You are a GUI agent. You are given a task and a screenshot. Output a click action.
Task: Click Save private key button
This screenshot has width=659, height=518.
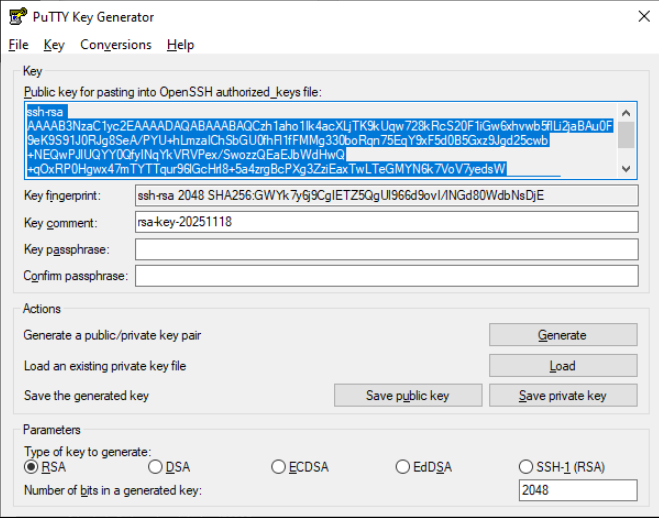click(x=562, y=396)
